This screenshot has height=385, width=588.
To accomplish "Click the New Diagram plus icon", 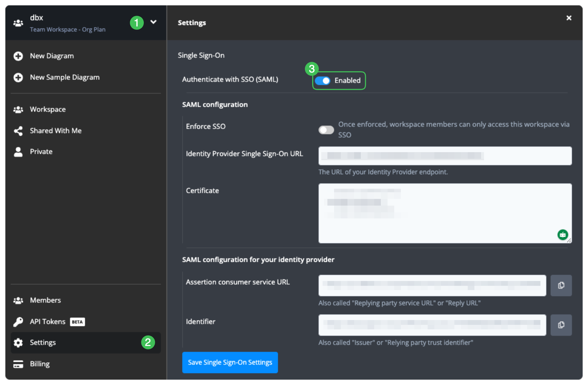I will [18, 56].
